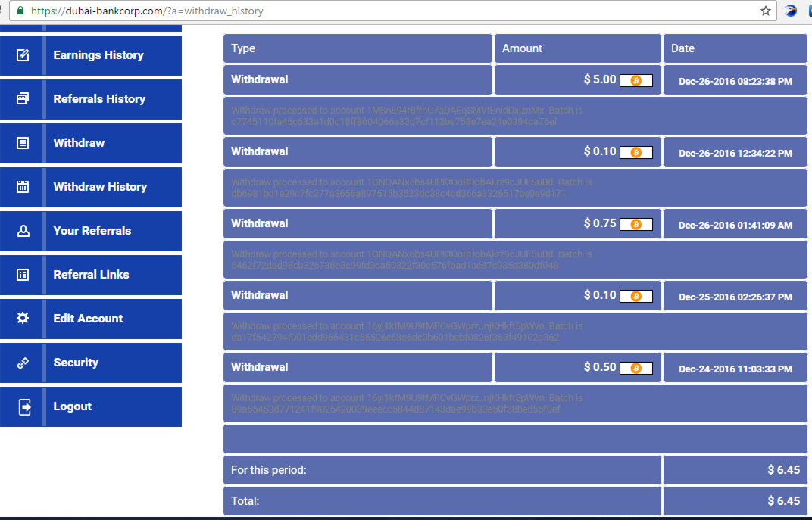
Task: Click the Logout door-arrow icon
Action: [x=24, y=406]
